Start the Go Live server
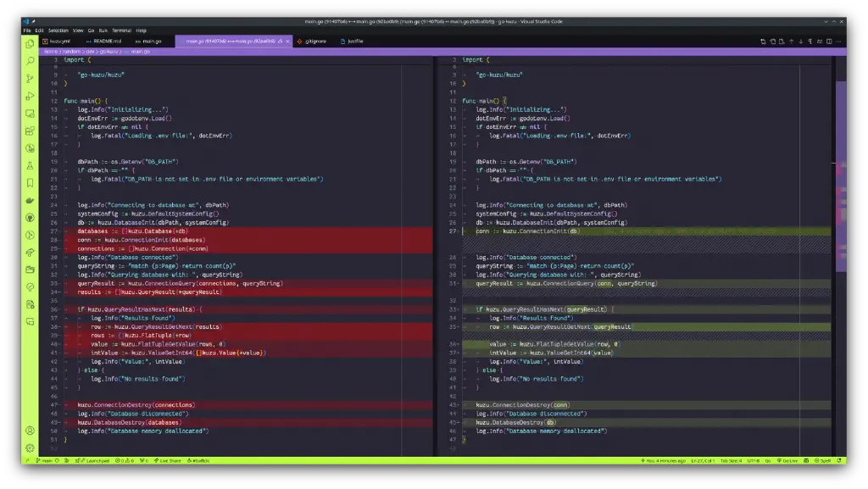Screen dimensions: 868x489 coord(787,461)
